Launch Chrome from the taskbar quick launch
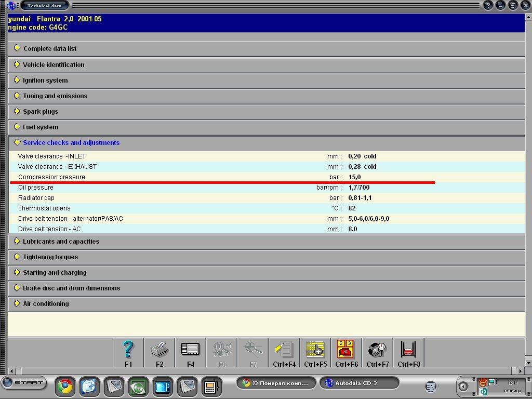This screenshot has height=399, width=532. 65,386
